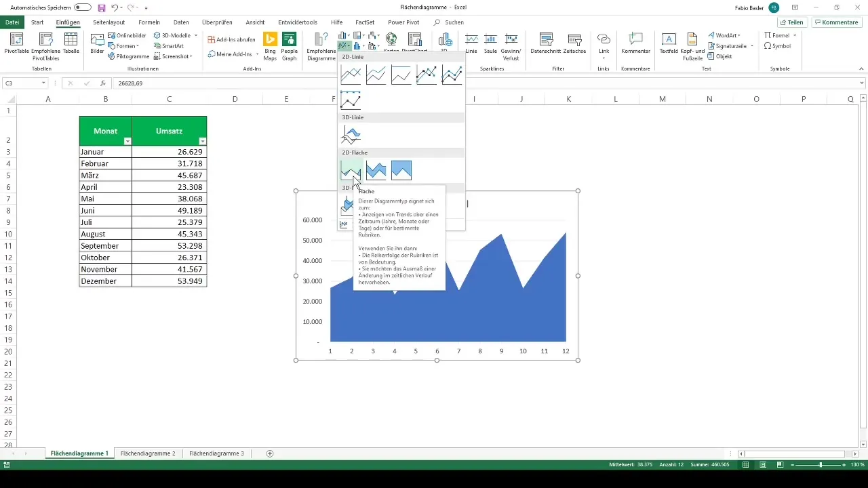The image size is (868, 488).
Task: Switch to the Seitenlayout tab
Action: coord(109,22)
